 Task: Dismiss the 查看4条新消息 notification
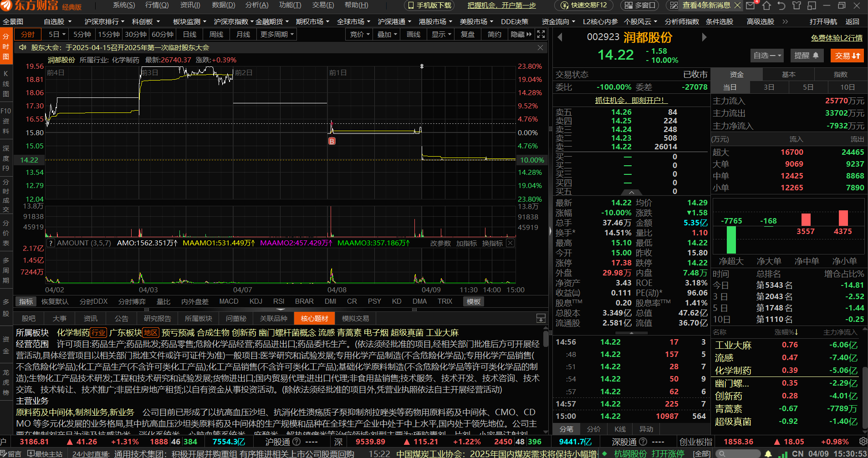point(738,5)
